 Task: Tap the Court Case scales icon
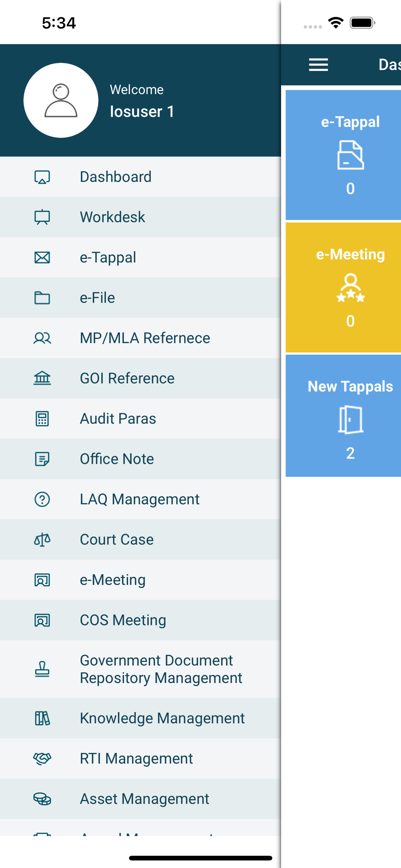point(42,539)
